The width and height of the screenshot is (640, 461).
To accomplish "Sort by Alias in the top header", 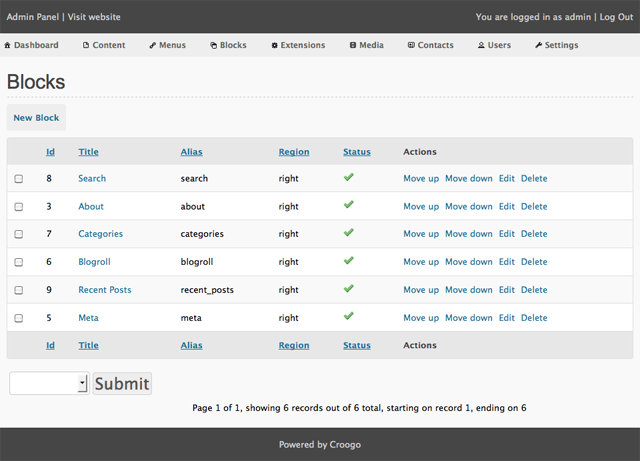I will pos(191,152).
